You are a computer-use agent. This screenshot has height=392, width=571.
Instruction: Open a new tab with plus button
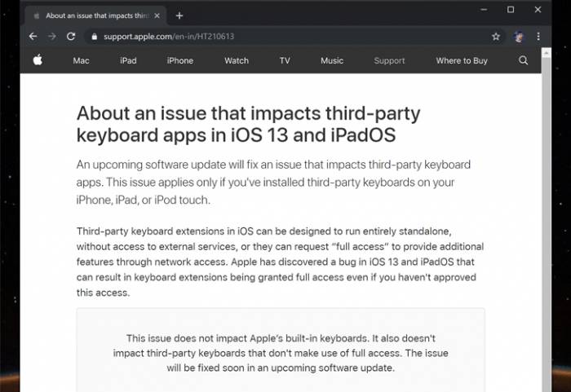179,15
